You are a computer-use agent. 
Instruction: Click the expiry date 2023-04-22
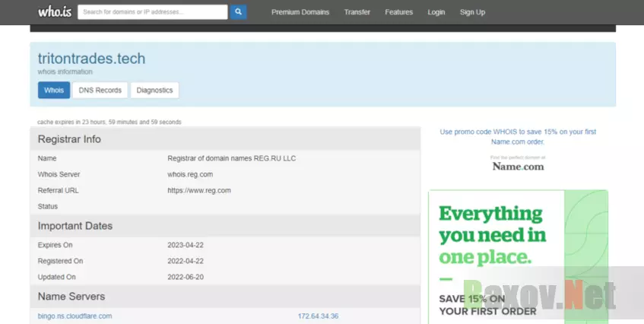coord(186,245)
